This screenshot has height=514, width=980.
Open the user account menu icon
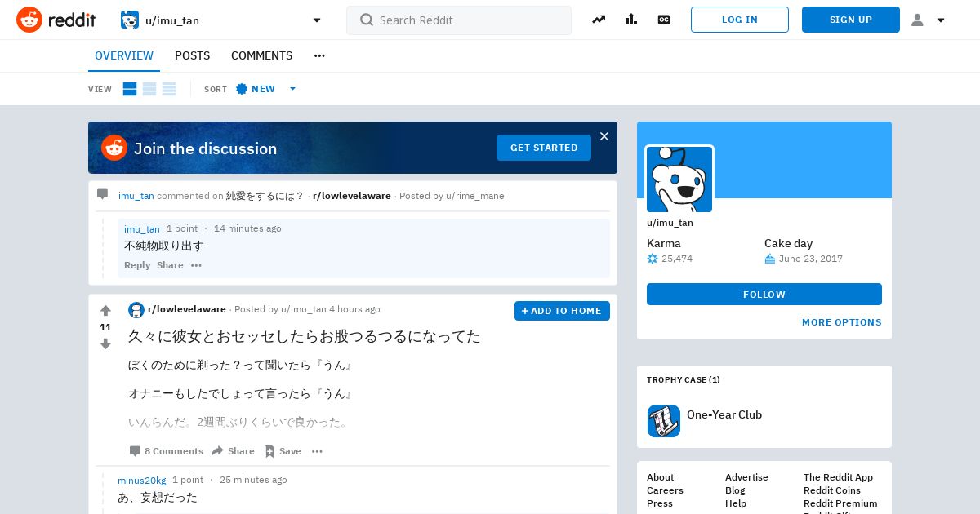[x=917, y=20]
